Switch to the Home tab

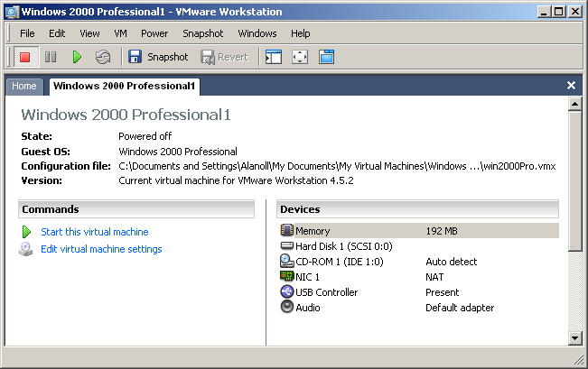pos(24,87)
